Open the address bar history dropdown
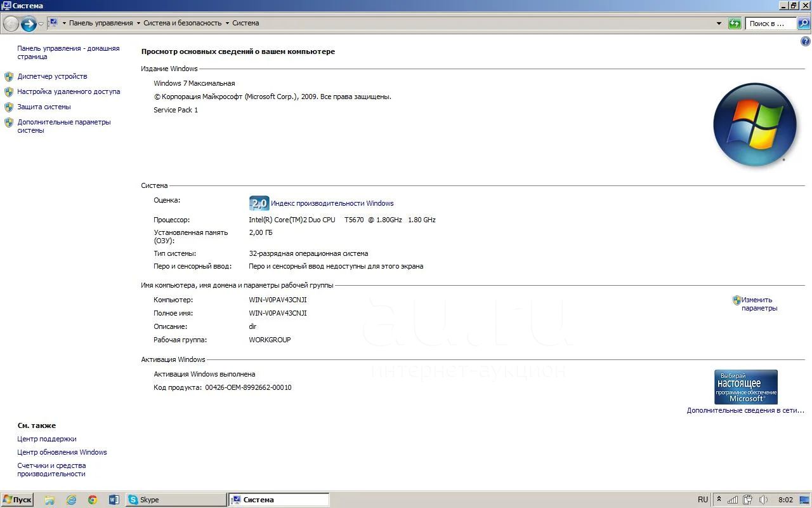 point(719,23)
